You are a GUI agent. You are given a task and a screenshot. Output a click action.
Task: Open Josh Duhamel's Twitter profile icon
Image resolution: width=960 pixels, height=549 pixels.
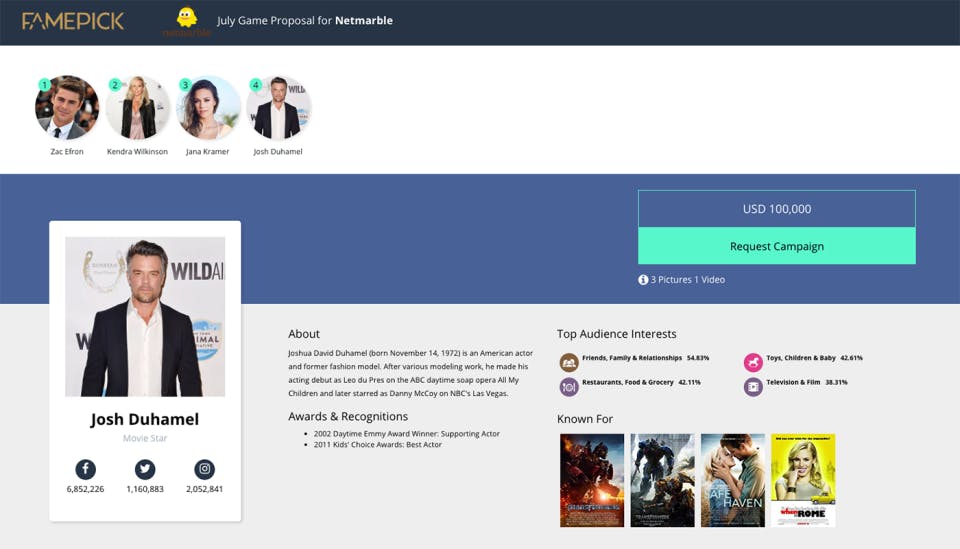[x=145, y=469]
